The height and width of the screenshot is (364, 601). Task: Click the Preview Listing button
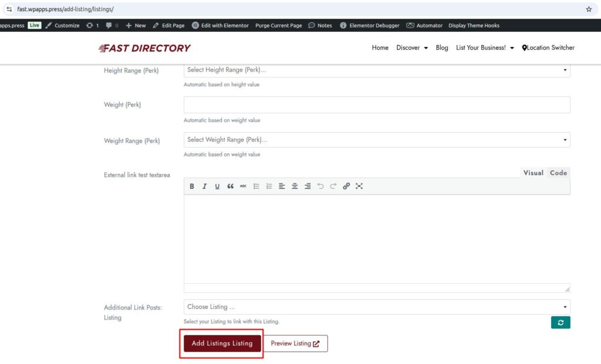(x=295, y=343)
